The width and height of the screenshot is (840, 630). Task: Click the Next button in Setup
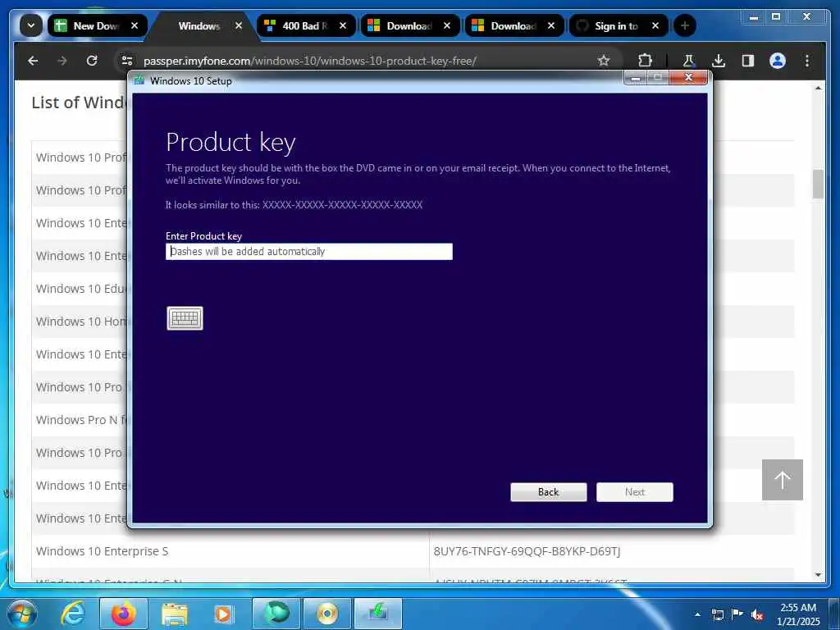[x=635, y=492]
